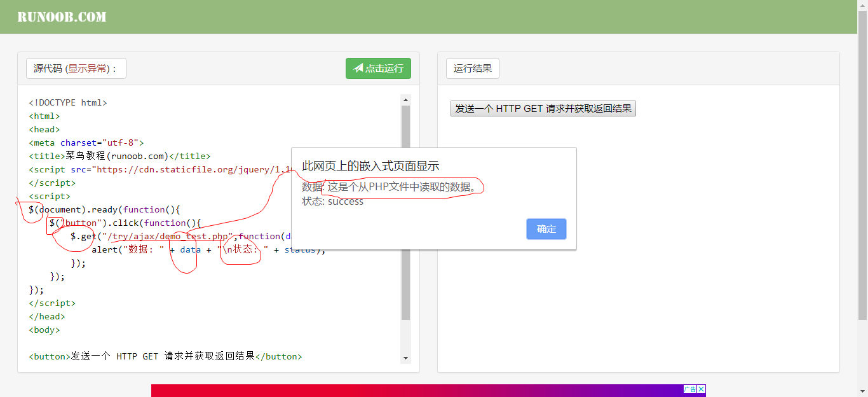Viewport: 868px width, 397px height.
Task: Click the script src staticfile jquery line
Action: tap(159, 169)
